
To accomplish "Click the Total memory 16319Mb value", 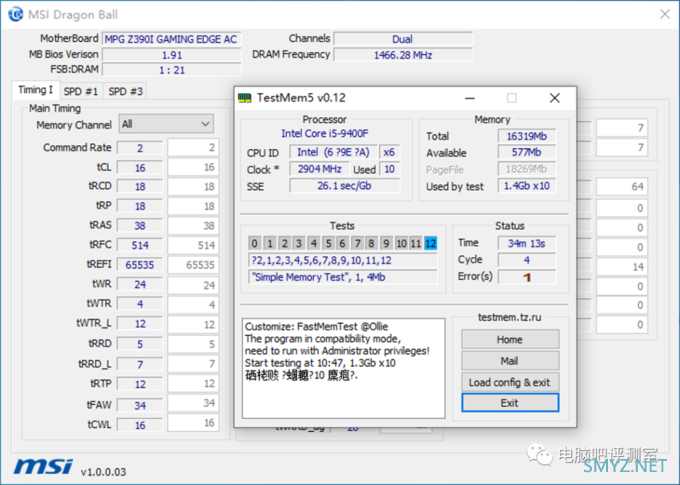I will [526, 136].
